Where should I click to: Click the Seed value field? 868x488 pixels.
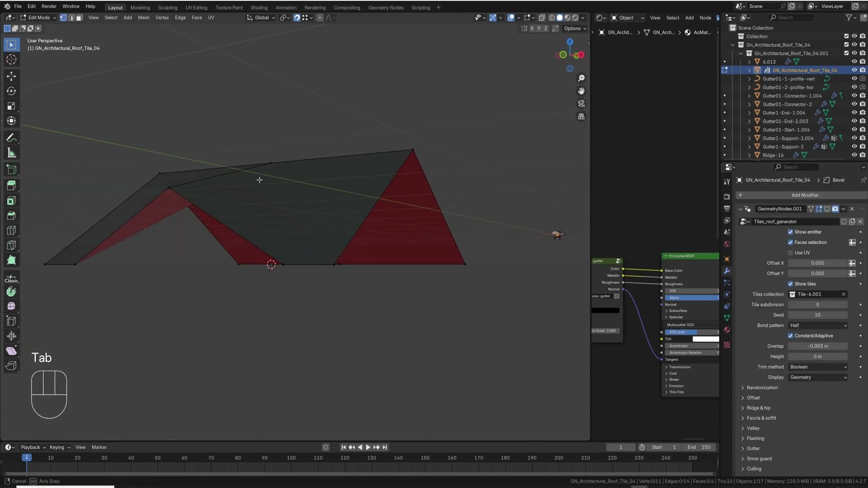818,315
